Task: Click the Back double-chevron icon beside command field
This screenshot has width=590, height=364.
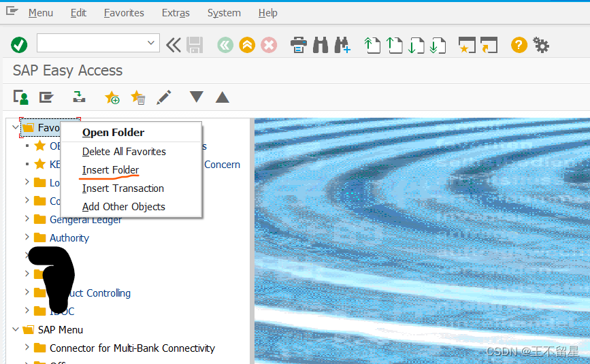Action: pos(174,45)
